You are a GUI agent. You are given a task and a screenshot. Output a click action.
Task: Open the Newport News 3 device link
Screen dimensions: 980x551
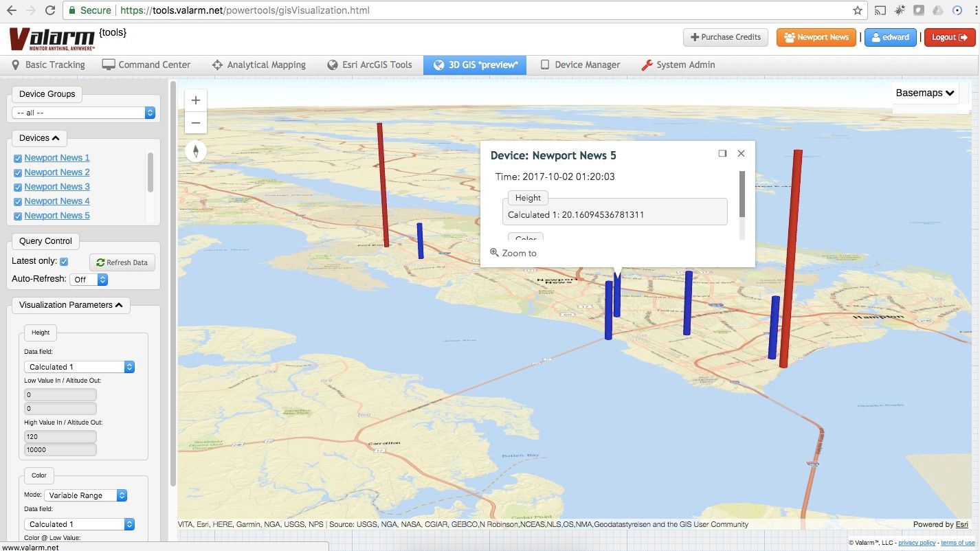pos(56,186)
